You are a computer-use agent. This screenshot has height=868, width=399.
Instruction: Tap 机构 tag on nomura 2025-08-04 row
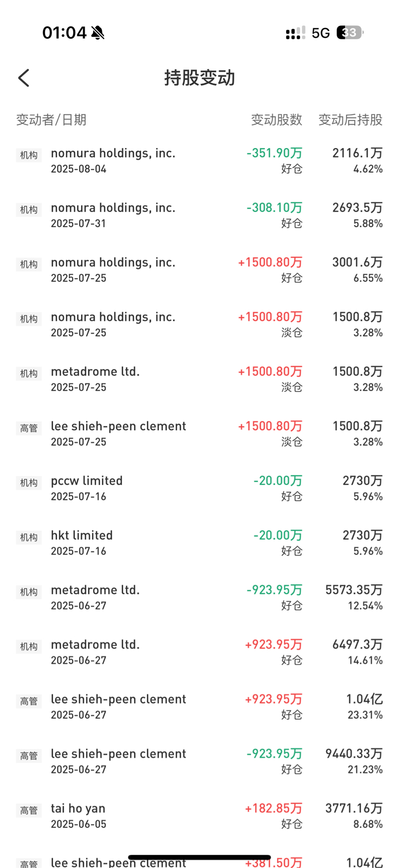[29, 155]
